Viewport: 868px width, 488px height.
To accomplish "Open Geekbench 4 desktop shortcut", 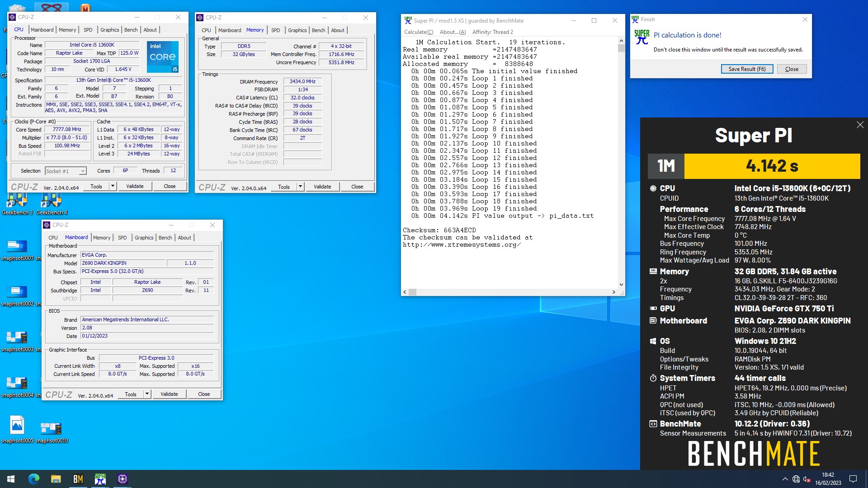I will coord(52,203).
